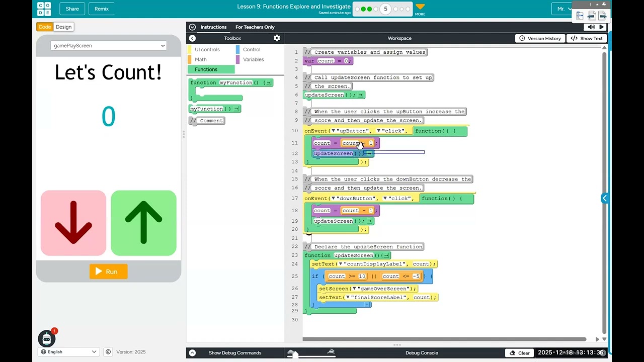Clear the debug console
This screenshot has height=362, width=644.
point(520,353)
